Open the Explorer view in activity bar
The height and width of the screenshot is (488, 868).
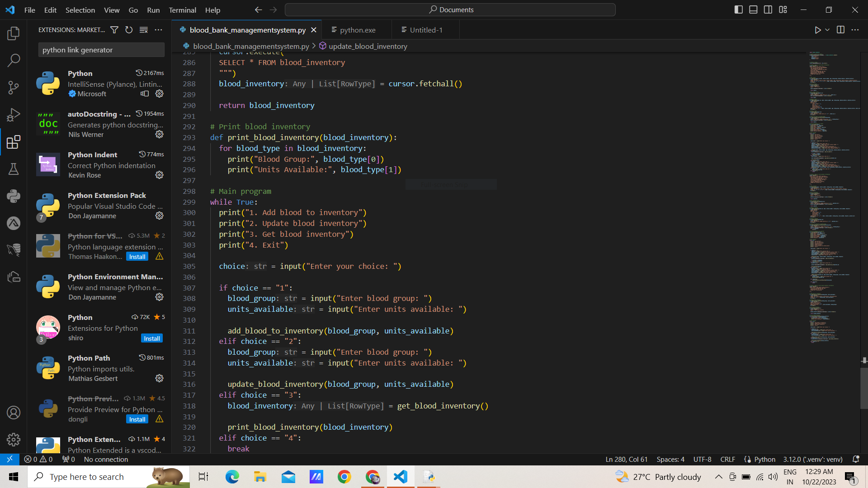(14, 33)
